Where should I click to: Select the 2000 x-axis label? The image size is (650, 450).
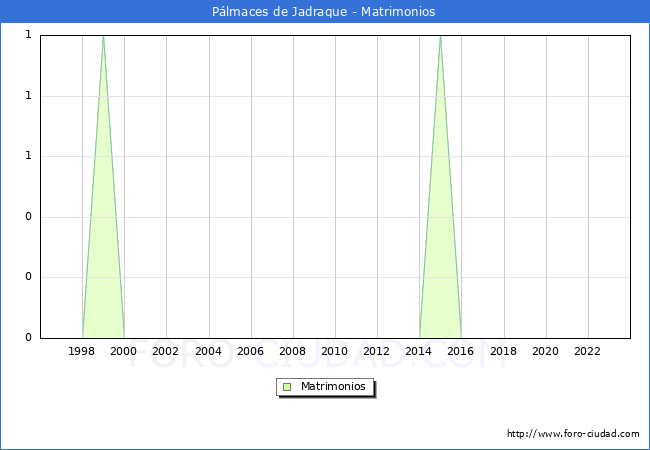[x=124, y=351]
